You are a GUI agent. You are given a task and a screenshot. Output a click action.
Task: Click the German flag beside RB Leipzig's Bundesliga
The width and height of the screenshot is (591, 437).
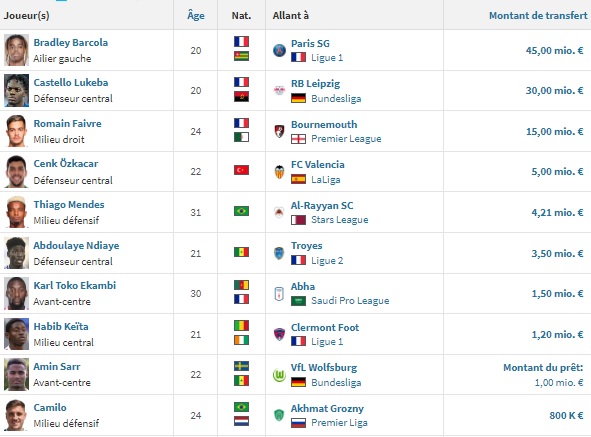[x=298, y=98]
